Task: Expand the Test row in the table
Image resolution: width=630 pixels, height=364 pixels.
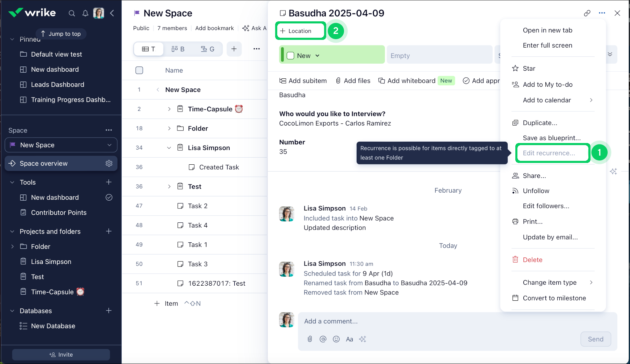Action: tap(169, 187)
